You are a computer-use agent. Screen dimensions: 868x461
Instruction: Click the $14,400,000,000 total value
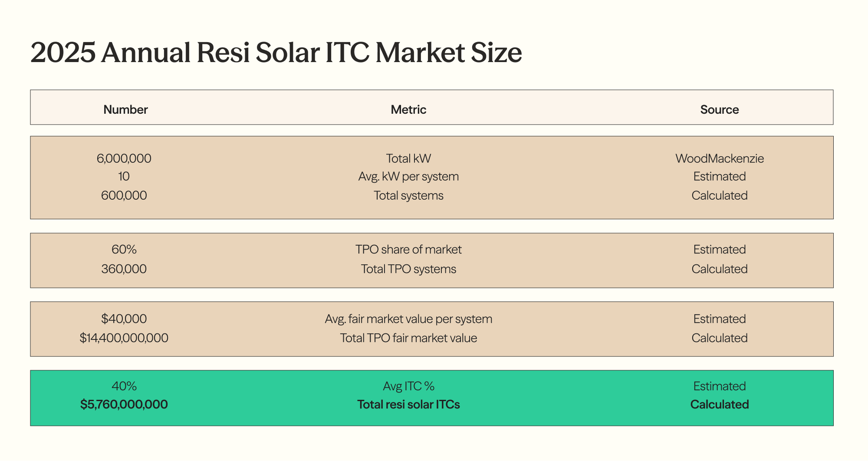point(124,338)
